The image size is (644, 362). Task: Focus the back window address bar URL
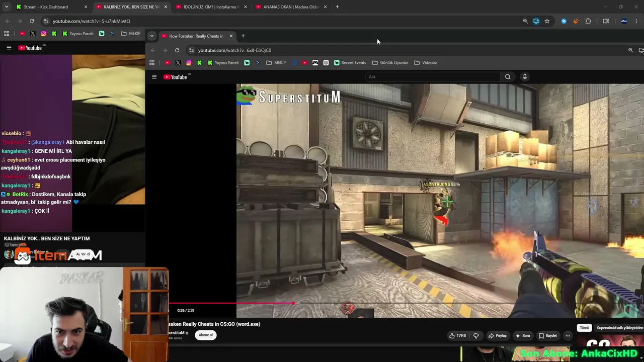(x=92, y=21)
